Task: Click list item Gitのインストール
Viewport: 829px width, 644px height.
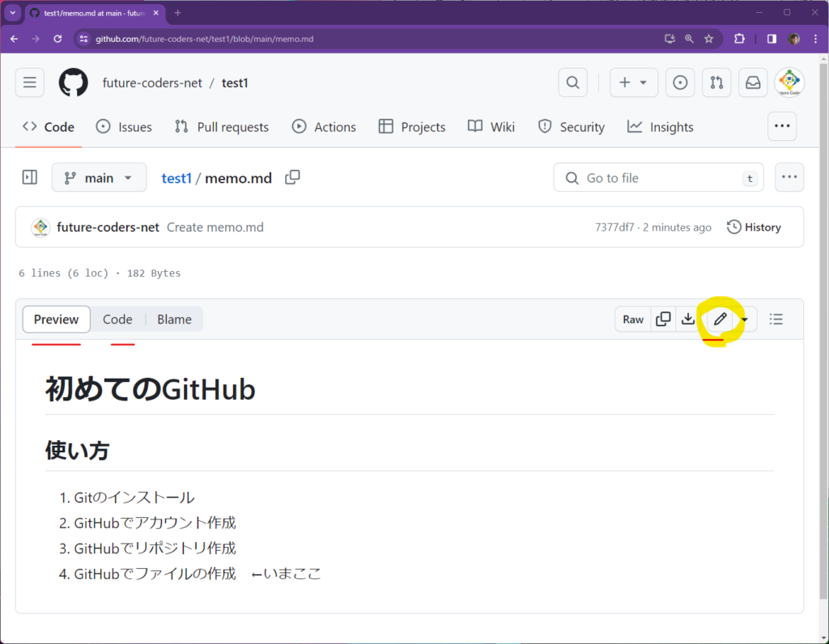Action: coord(134,498)
